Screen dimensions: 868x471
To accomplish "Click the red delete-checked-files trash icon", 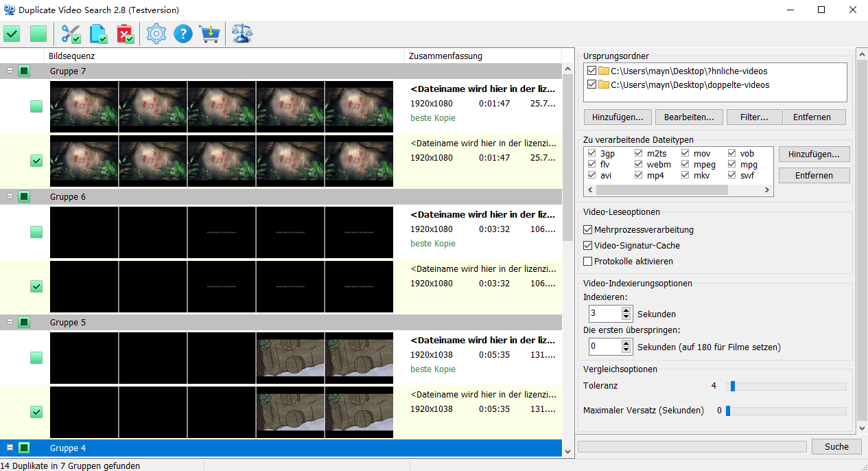I will [126, 34].
